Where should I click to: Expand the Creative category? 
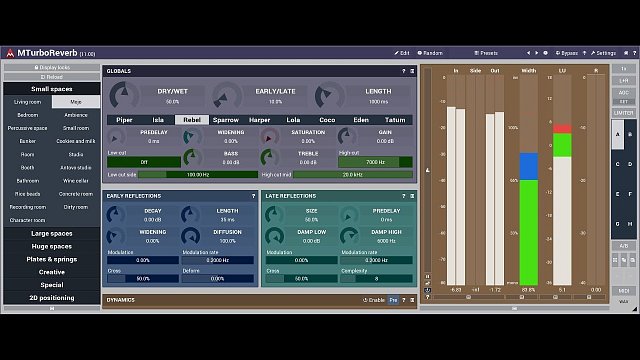click(52, 272)
